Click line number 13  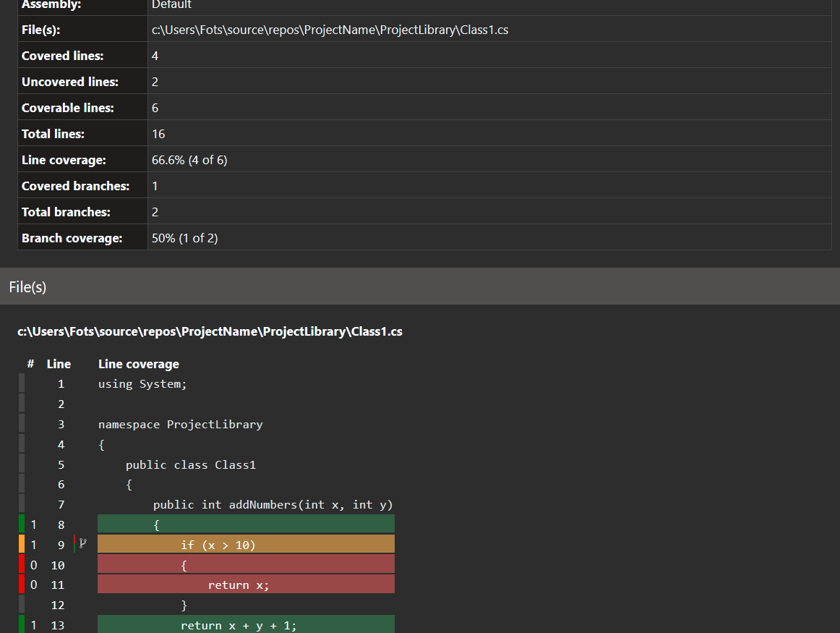point(57,626)
